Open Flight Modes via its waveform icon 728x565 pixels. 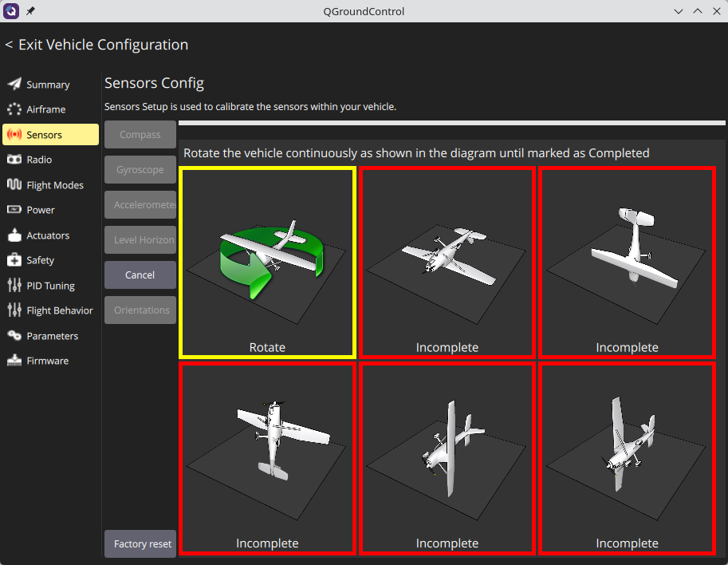pyautogui.click(x=14, y=185)
